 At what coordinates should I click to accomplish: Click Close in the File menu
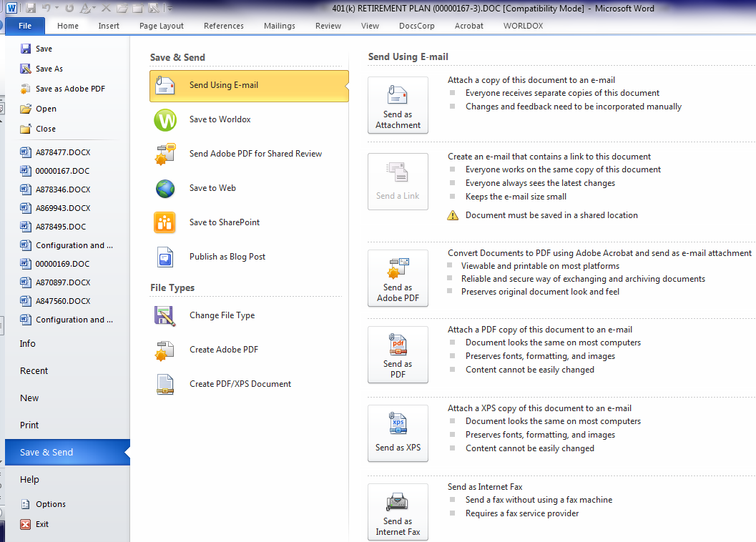(x=38, y=129)
